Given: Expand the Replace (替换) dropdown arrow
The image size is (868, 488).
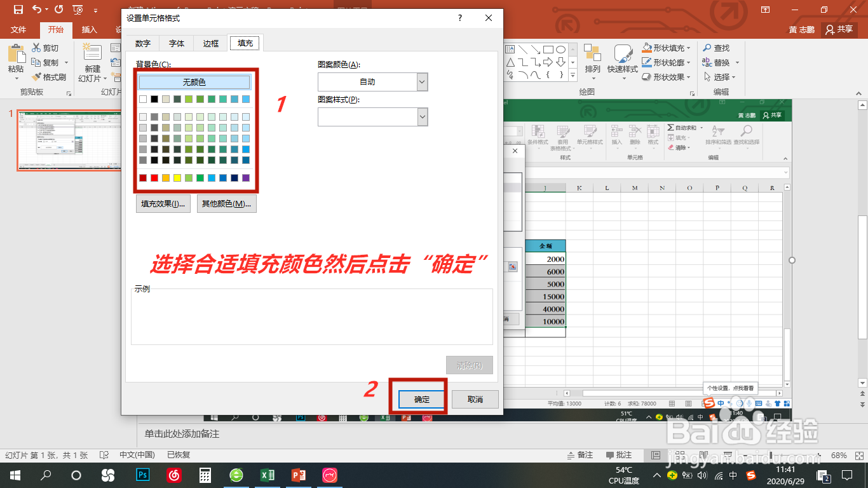Looking at the screenshot, I should tap(737, 62).
